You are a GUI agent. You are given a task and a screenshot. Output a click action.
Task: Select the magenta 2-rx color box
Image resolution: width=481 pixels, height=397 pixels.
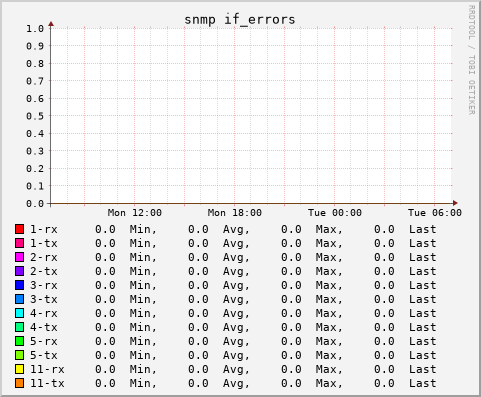(20, 257)
